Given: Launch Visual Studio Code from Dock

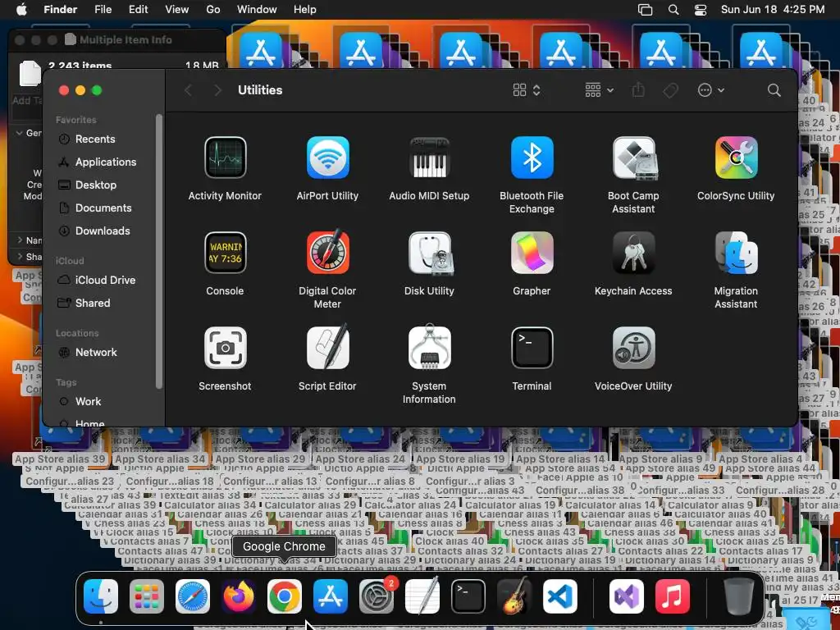Looking at the screenshot, I should [559, 596].
